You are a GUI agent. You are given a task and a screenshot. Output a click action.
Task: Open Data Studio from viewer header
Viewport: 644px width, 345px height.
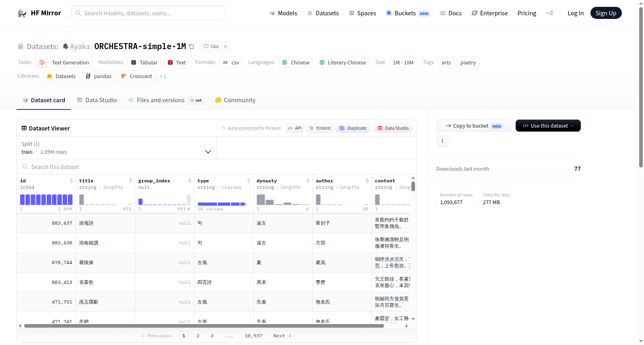coord(393,128)
